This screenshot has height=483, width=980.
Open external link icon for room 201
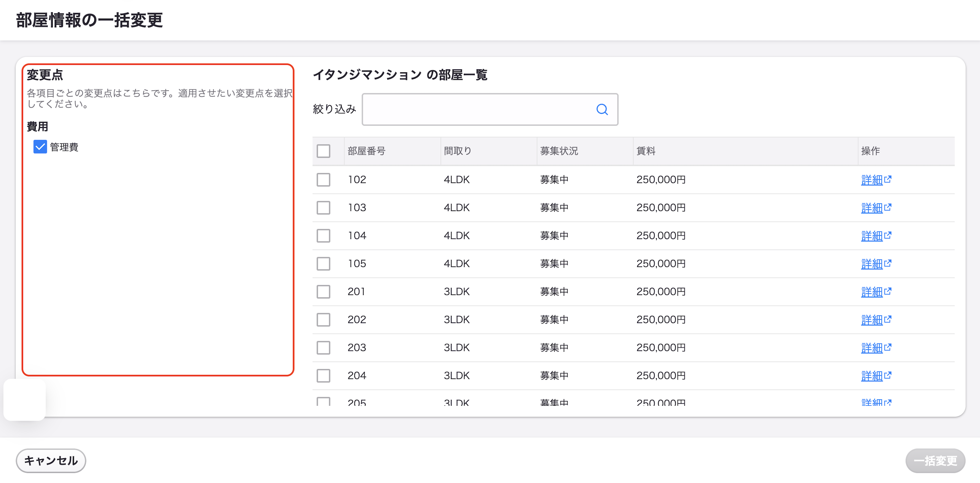point(887,291)
